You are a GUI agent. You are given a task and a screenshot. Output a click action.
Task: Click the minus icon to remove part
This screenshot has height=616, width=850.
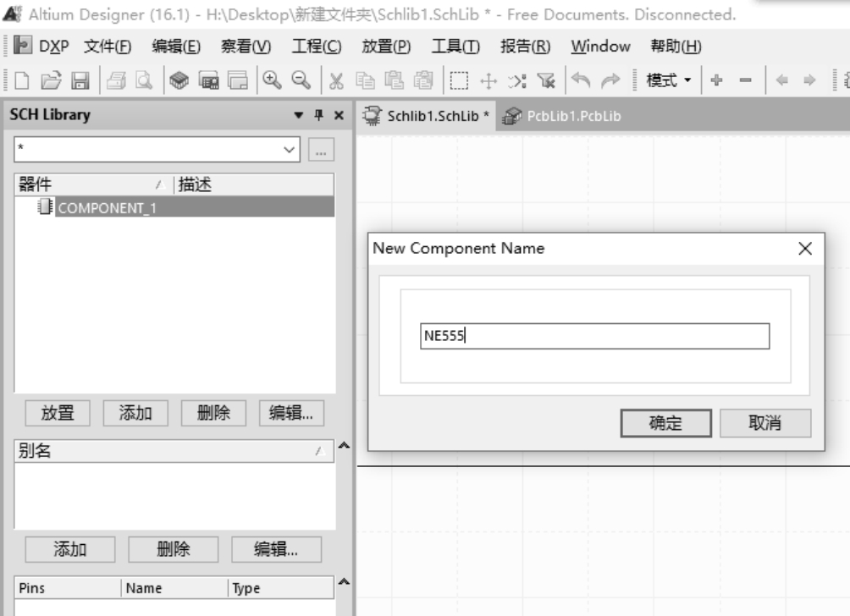(x=745, y=80)
